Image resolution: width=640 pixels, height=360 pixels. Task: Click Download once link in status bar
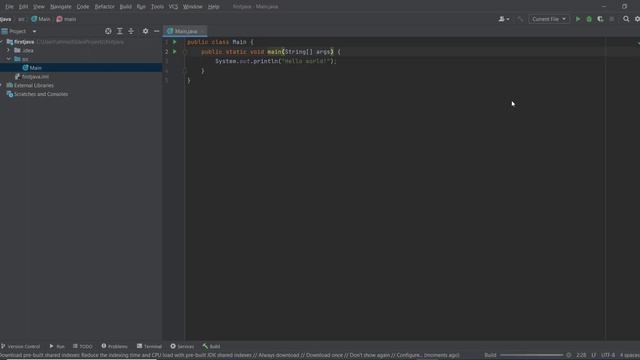tap(324, 355)
